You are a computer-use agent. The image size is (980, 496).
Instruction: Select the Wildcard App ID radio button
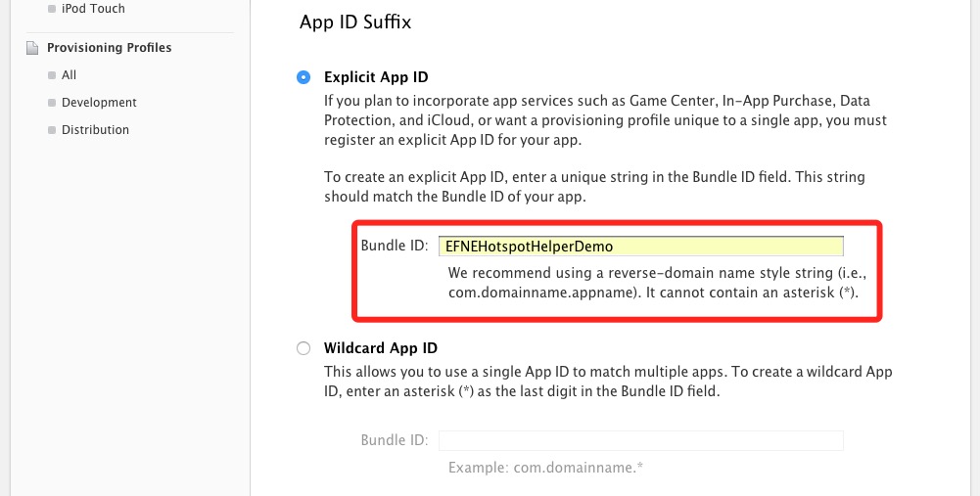click(x=303, y=348)
